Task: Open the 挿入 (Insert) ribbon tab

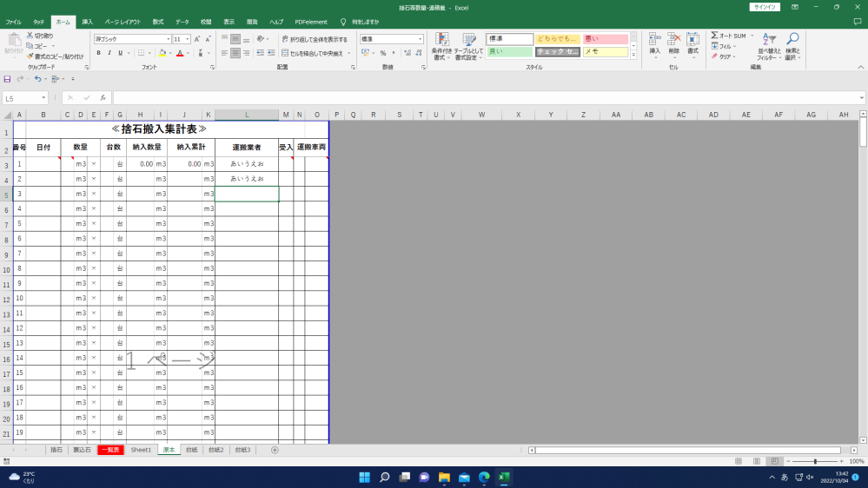Action: pos(87,21)
